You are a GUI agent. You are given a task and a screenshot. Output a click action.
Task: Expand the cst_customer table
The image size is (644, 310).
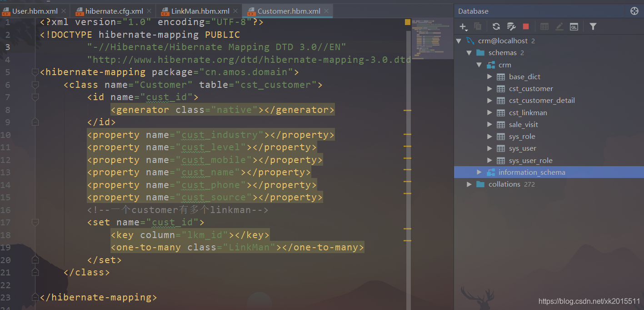click(x=489, y=89)
